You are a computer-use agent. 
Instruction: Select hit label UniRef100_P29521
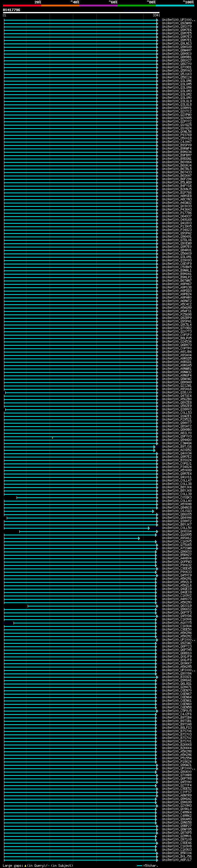(177, 419)
